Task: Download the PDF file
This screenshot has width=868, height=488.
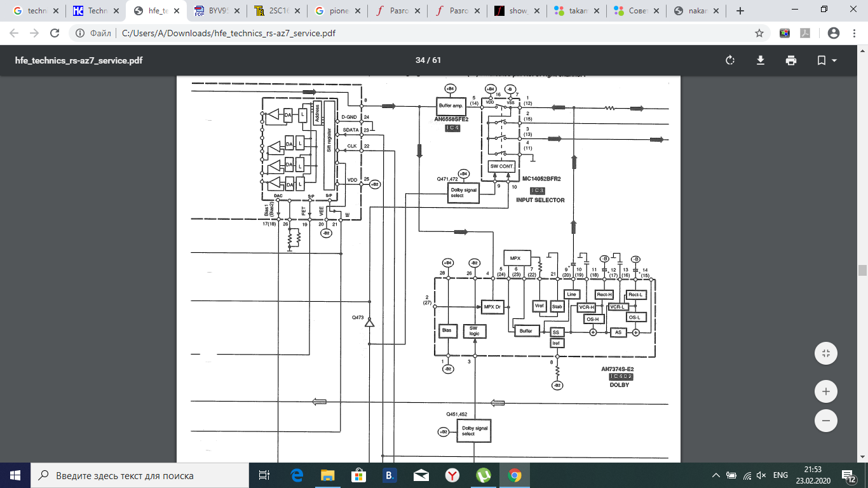Action: point(760,60)
